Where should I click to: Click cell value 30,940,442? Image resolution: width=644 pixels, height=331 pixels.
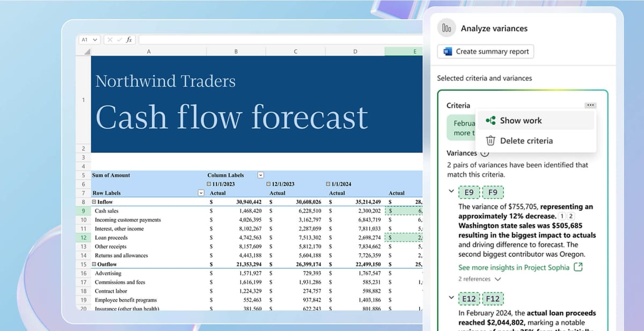coord(249,202)
